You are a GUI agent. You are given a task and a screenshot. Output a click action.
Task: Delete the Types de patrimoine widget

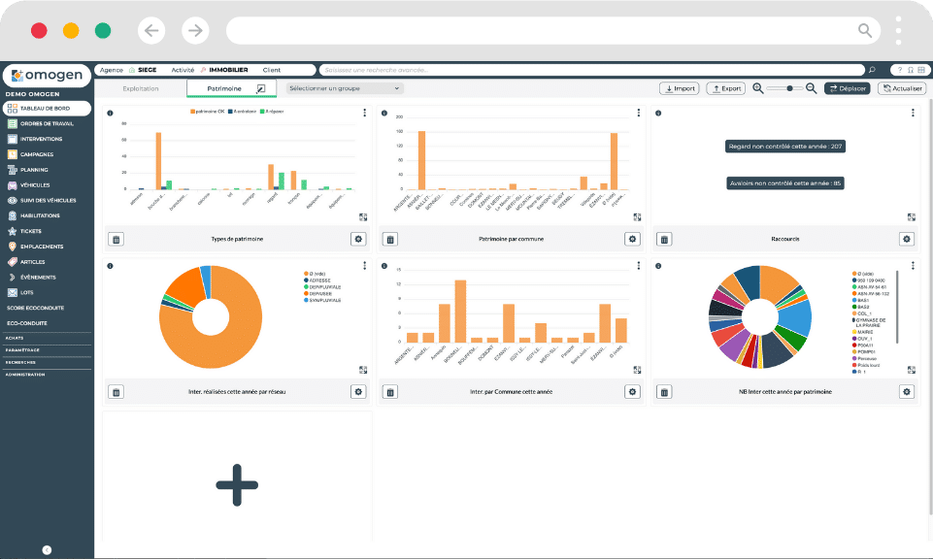117,239
